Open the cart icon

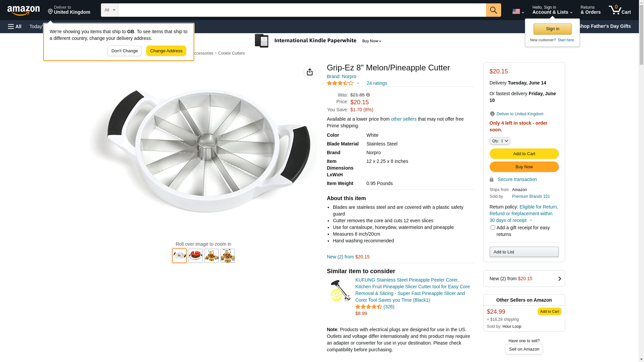point(620,10)
